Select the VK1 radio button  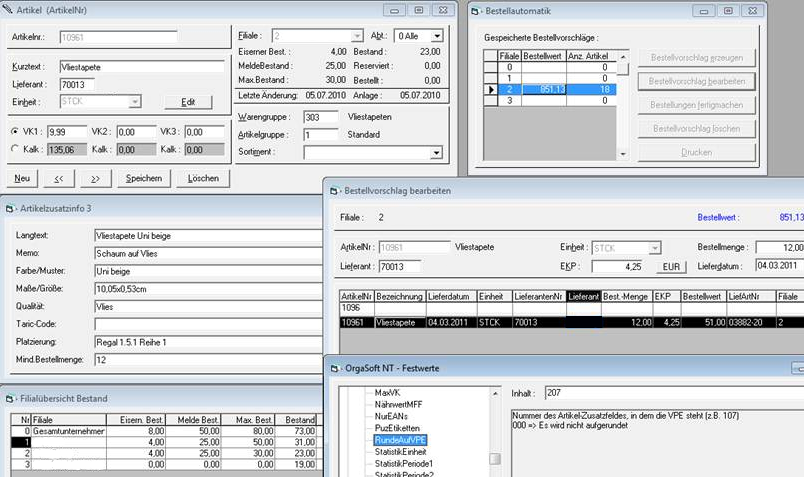tap(13, 131)
